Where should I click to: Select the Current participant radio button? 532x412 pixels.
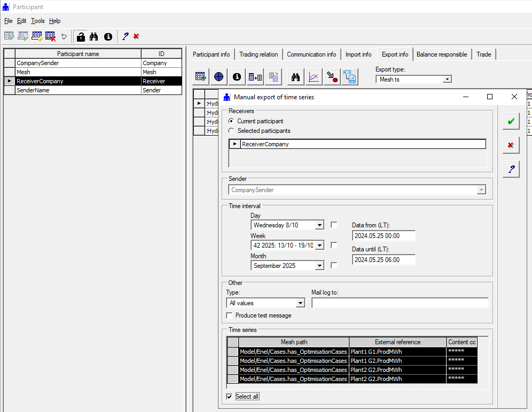(x=230, y=121)
